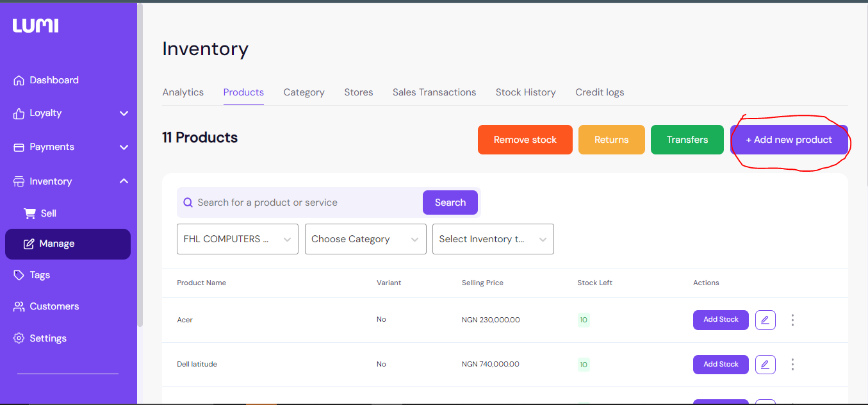Switch to the Stock History tab

tap(526, 92)
